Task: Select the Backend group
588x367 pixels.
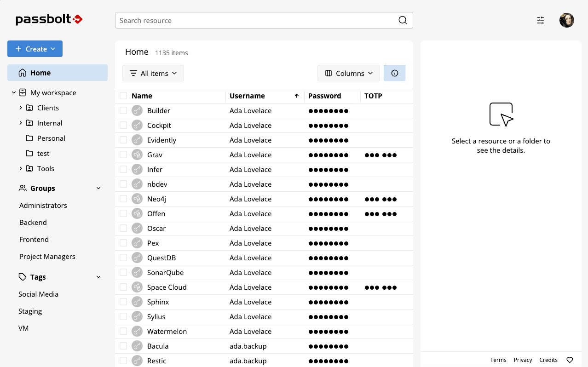Action: pos(33,222)
